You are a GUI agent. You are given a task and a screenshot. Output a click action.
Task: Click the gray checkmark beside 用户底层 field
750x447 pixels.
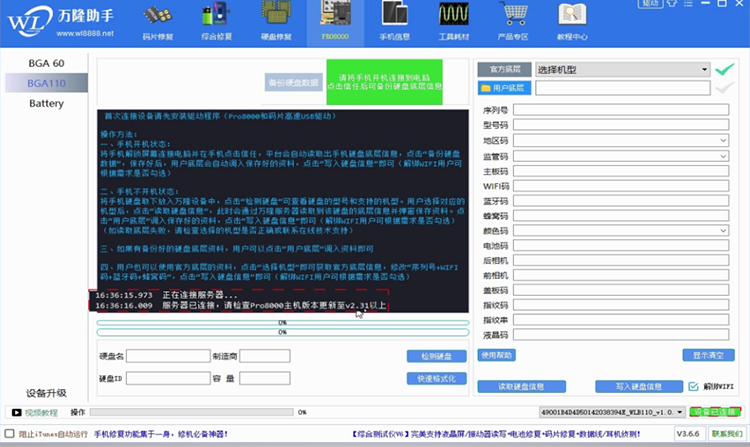click(725, 88)
